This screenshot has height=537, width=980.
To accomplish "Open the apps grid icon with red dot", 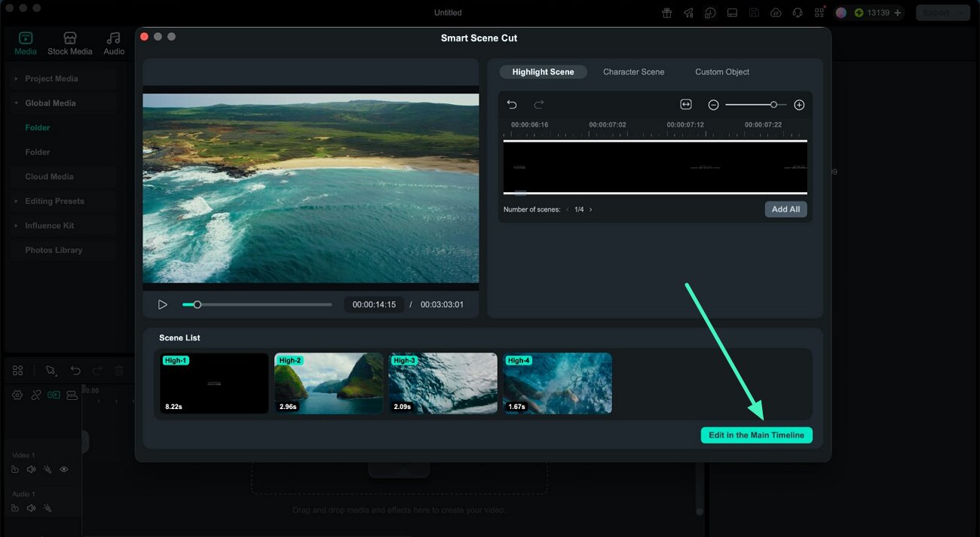I will [x=819, y=13].
